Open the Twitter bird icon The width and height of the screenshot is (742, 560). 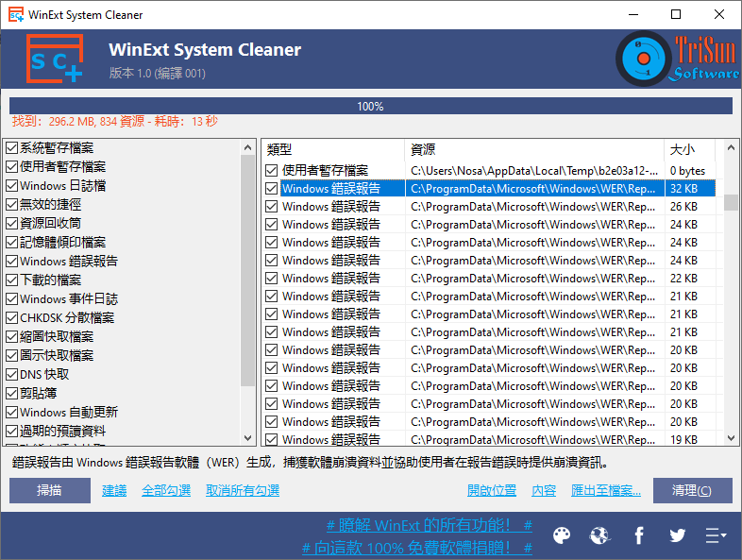tap(677, 535)
